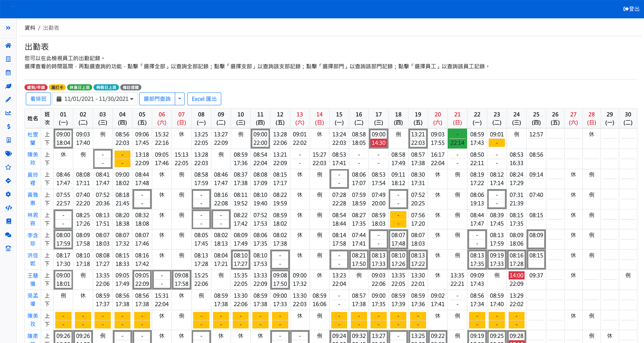Open the chat messages sidebar icon
Screen dimensions: 644x343
click(8, 235)
